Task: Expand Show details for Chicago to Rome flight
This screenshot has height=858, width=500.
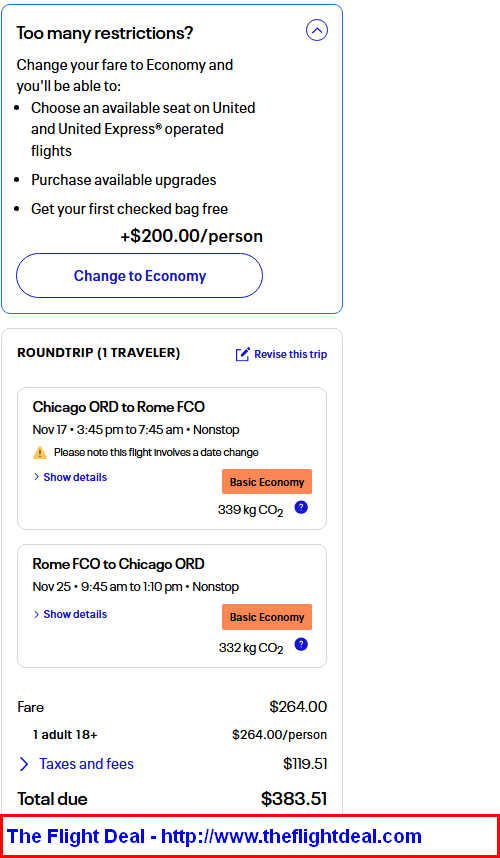Action: pyautogui.click(x=75, y=477)
